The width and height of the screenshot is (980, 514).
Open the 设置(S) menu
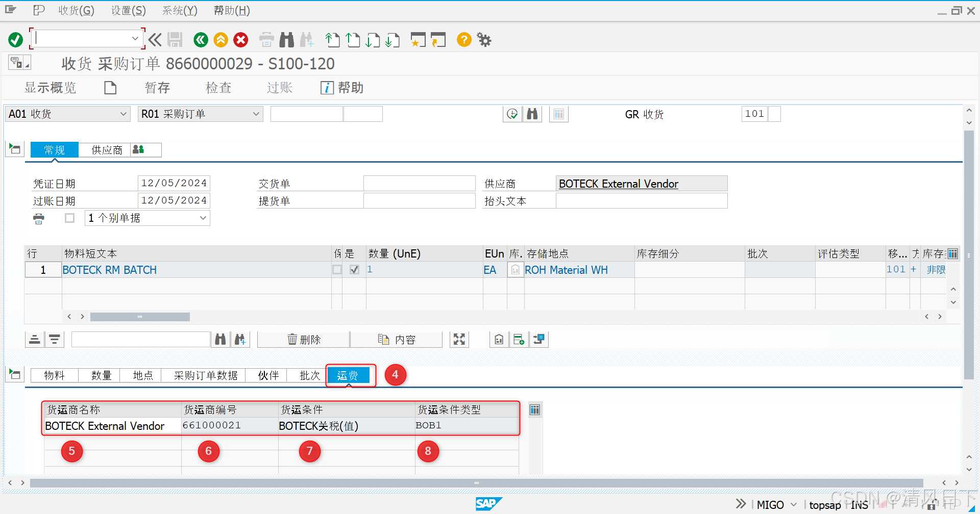point(129,10)
